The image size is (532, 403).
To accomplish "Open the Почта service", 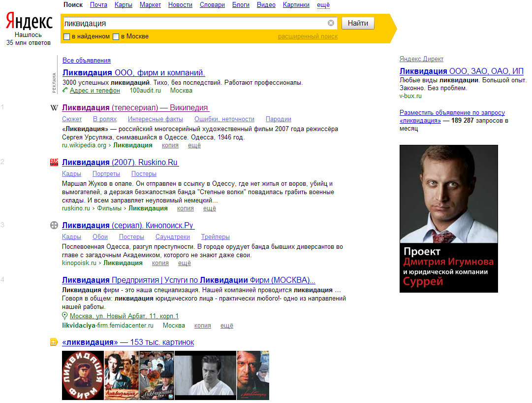I will [98, 5].
